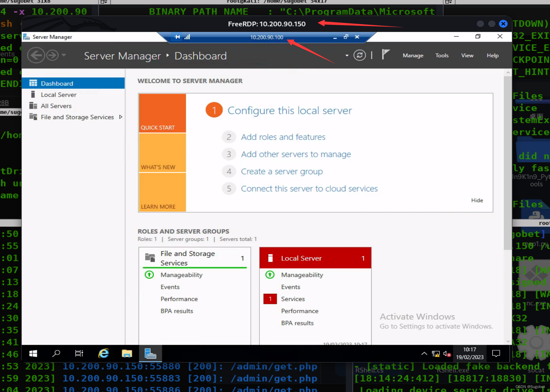Click green manageability icon in File and Storage tile
Viewport: 550px width, 392px height.
[x=149, y=275]
